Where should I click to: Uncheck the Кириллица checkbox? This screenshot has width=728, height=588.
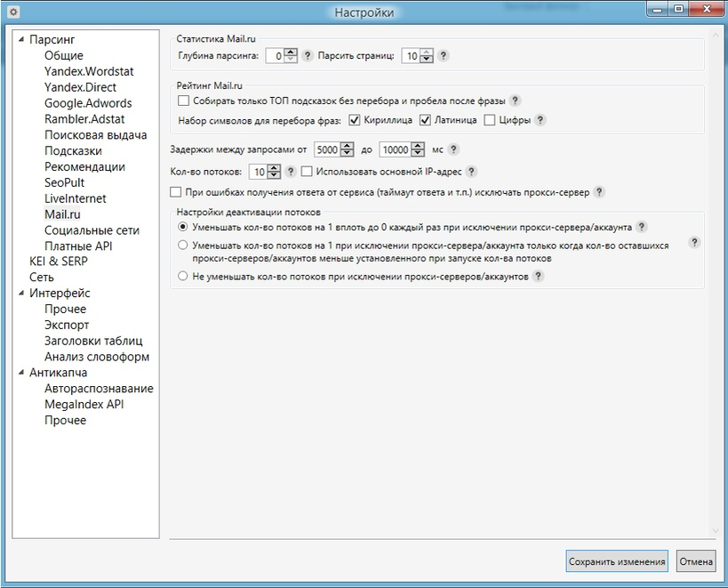pyautogui.click(x=355, y=120)
